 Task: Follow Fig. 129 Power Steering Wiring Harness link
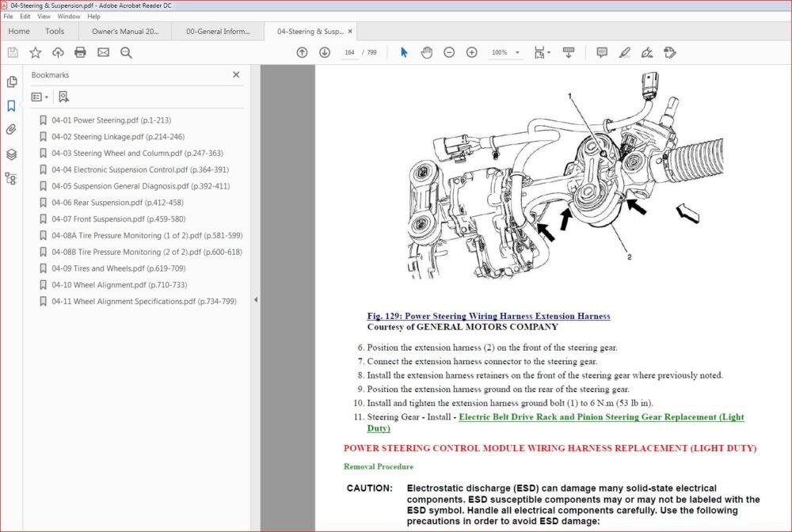point(489,316)
